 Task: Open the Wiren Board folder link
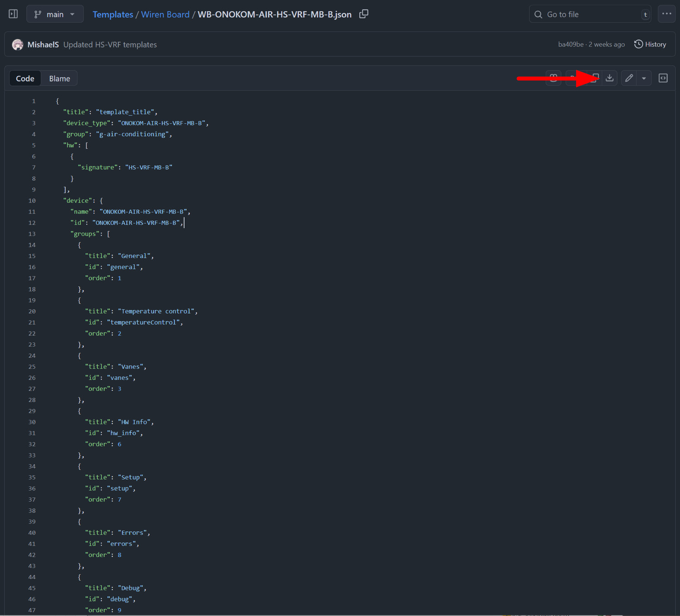point(165,14)
